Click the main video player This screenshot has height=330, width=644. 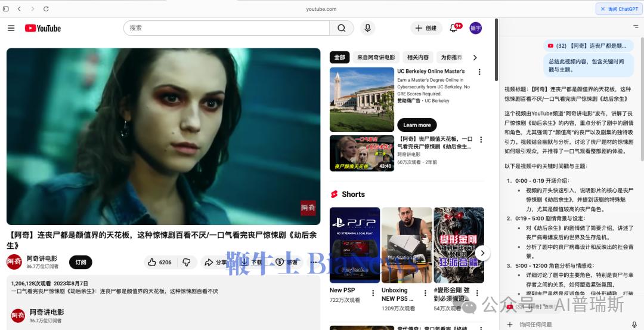pyautogui.click(x=163, y=137)
